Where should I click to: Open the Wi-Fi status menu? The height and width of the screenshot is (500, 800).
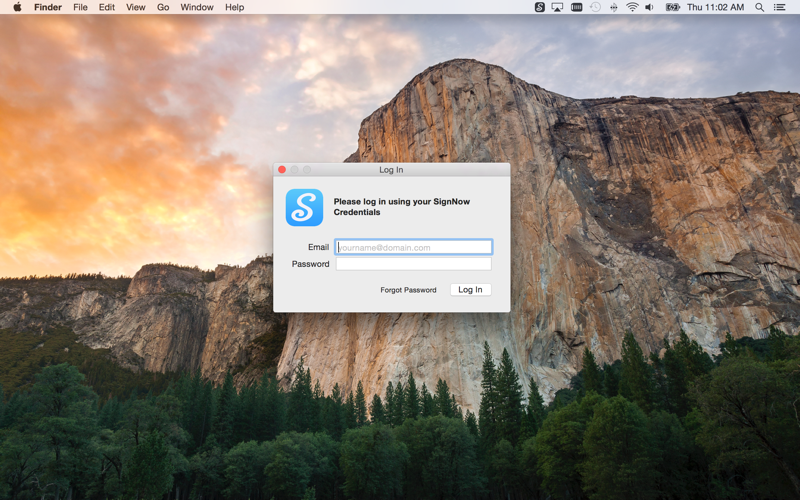[x=632, y=7]
